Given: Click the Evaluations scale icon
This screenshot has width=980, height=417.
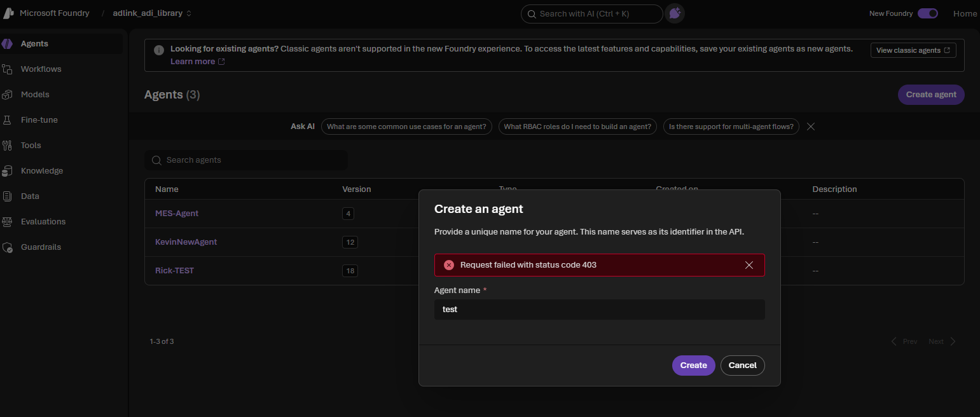Looking at the screenshot, I should tap(8, 222).
